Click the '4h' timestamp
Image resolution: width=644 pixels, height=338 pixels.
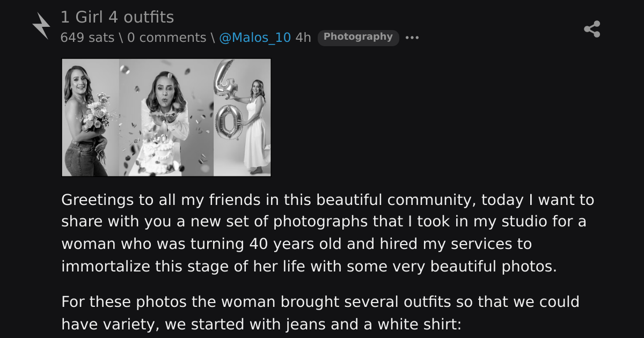coord(303,38)
